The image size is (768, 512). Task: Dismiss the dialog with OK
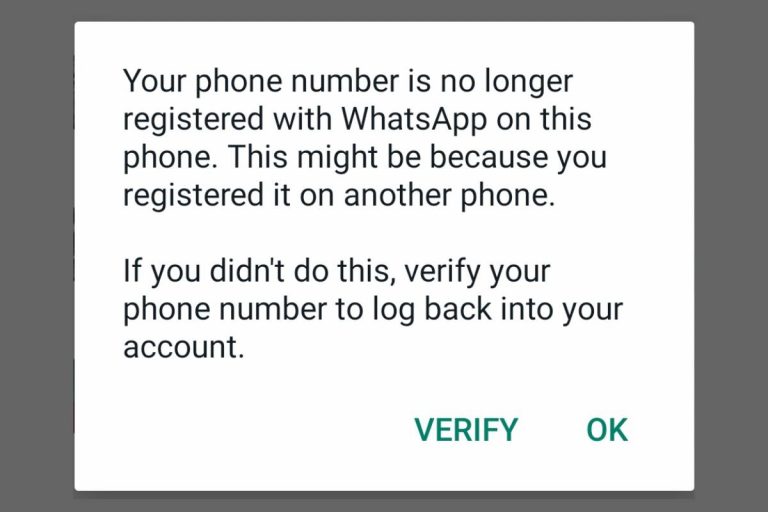[607, 430]
